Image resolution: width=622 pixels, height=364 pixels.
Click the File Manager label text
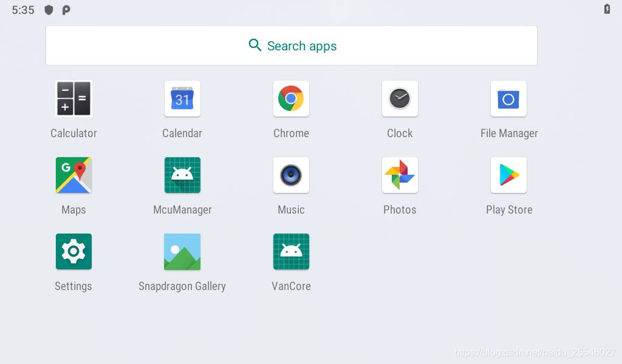pos(510,133)
